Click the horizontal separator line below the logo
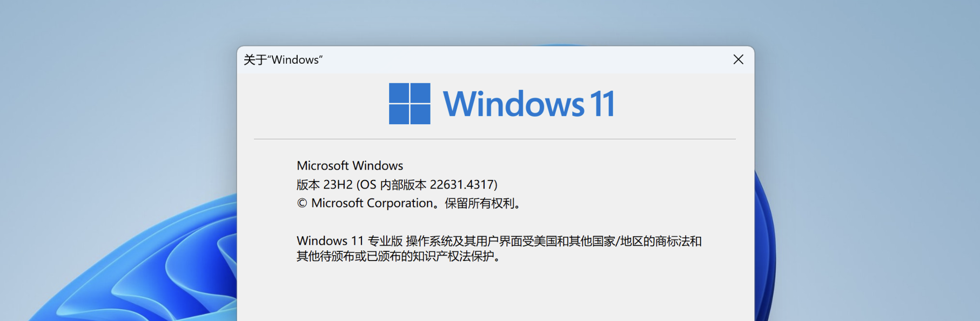Screen dimensions: 980x321 pos(494,139)
